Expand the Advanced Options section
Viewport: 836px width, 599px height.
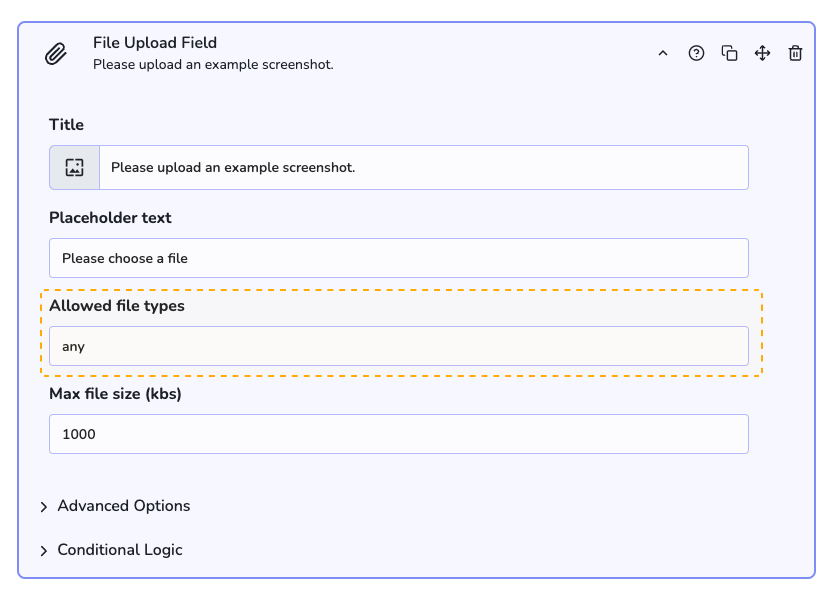tap(123, 506)
